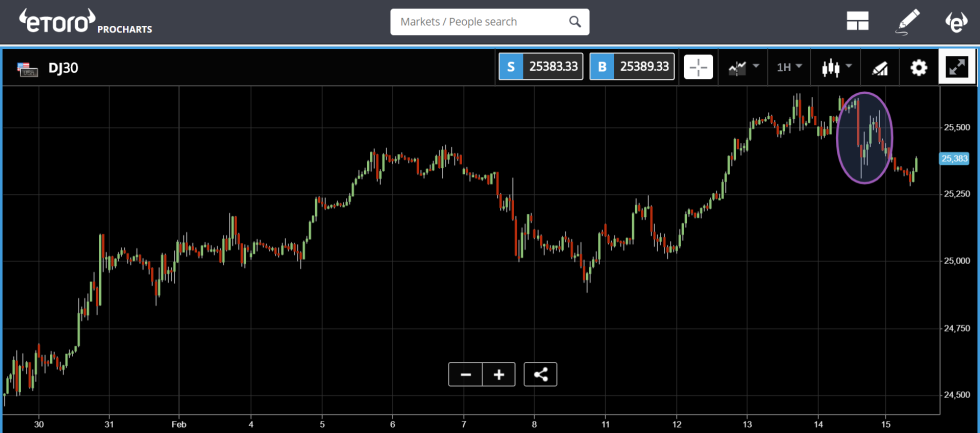Click the Buy button at 25389.33

tap(632, 67)
